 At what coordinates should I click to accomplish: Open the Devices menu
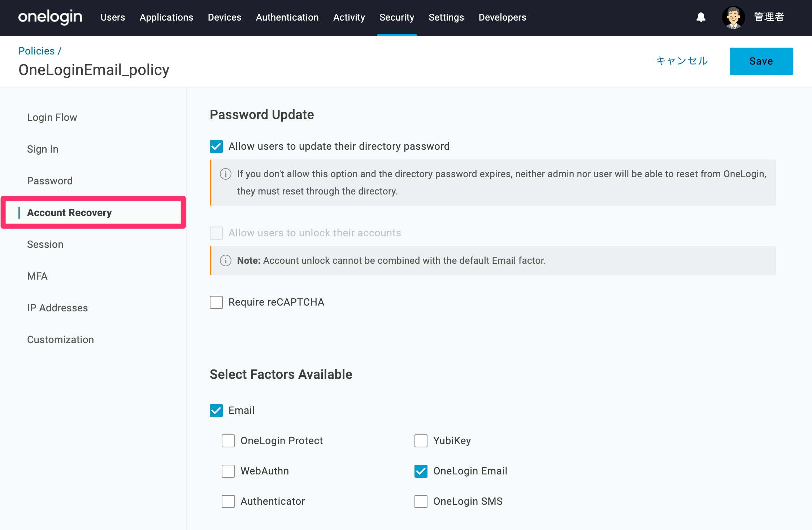[225, 17]
